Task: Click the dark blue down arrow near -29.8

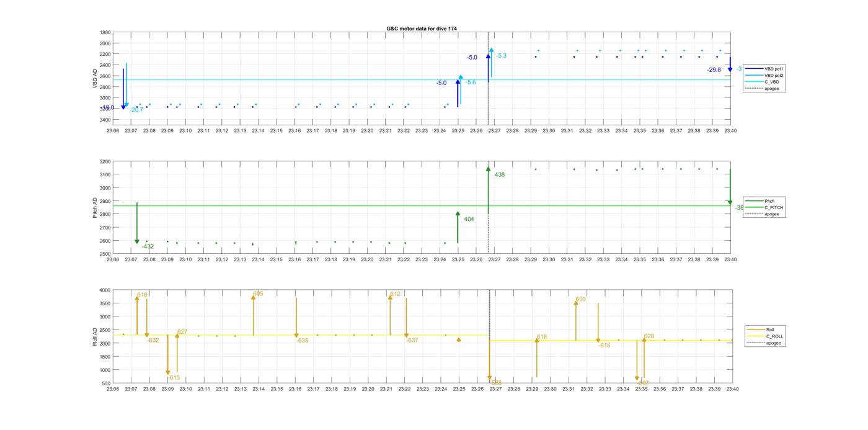Action: (730, 65)
